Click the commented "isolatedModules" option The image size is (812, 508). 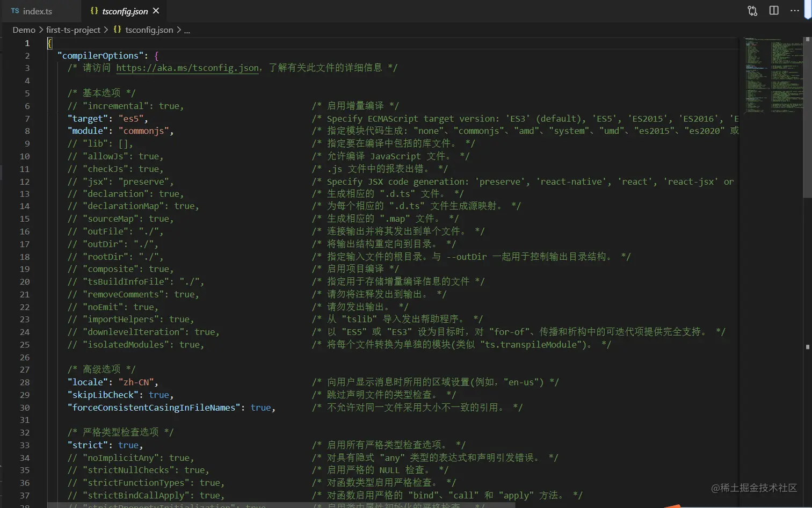coord(136,345)
